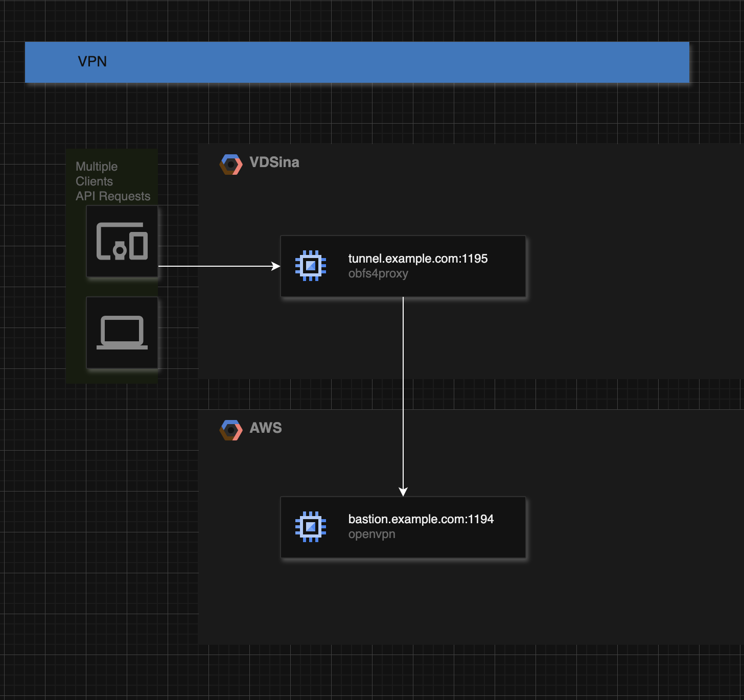Select the chip icon on the obfs4proxy node
Viewport: 744px width, 700px height.
[x=311, y=265]
